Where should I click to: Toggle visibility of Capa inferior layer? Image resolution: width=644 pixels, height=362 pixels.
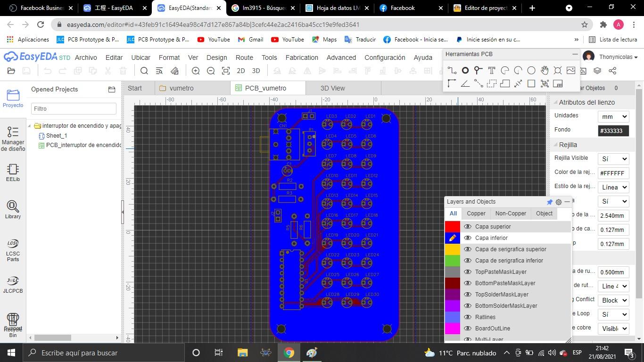[x=468, y=238]
